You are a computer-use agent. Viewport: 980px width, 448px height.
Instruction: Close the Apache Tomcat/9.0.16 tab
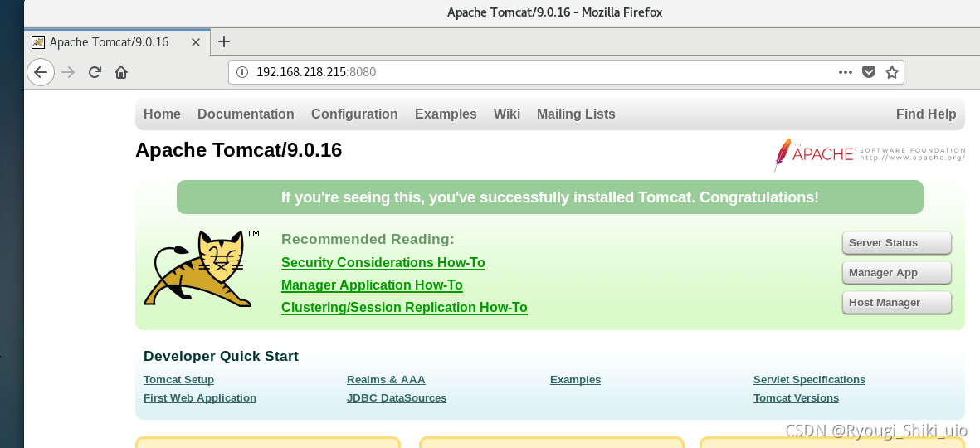(x=196, y=42)
